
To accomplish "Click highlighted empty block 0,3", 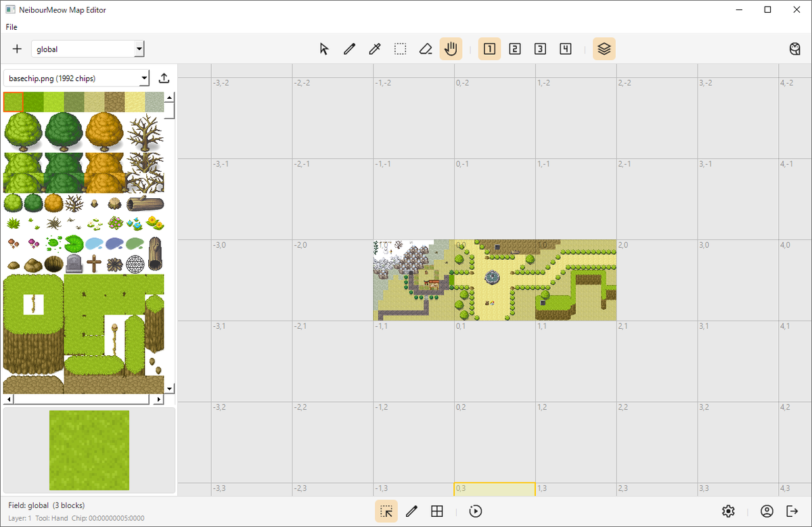I will 495,490.
